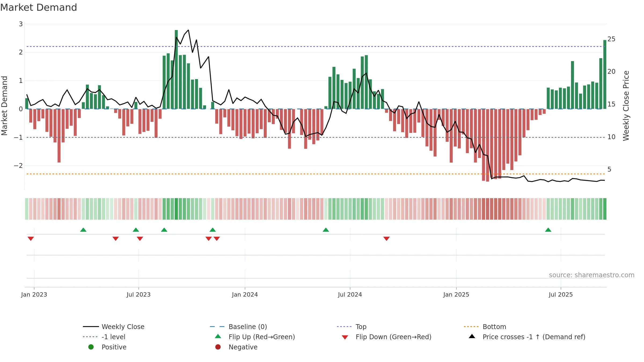
Task: Click the green flip-up triangle near March 2023
Action: tap(83, 230)
